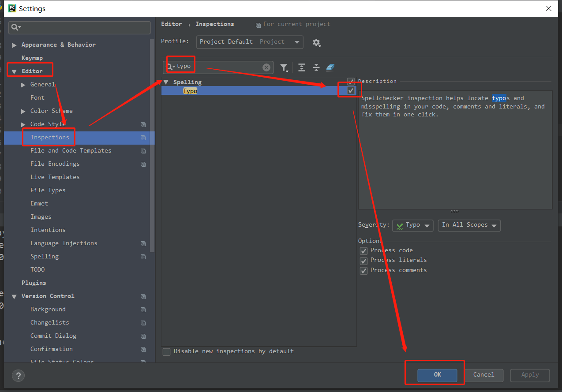The height and width of the screenshot is (392, 562).
Task: Toggle Process literals option
Action: (x=363, y=261)
